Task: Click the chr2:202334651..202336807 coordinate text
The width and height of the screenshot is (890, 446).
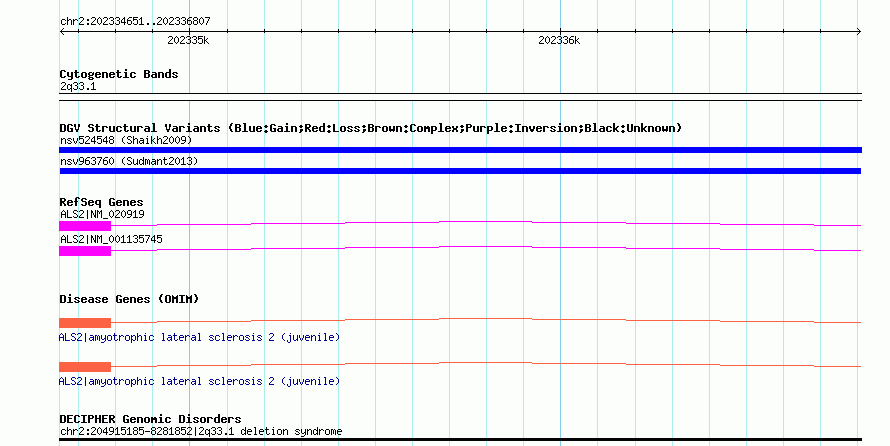Action: [135, 21]
